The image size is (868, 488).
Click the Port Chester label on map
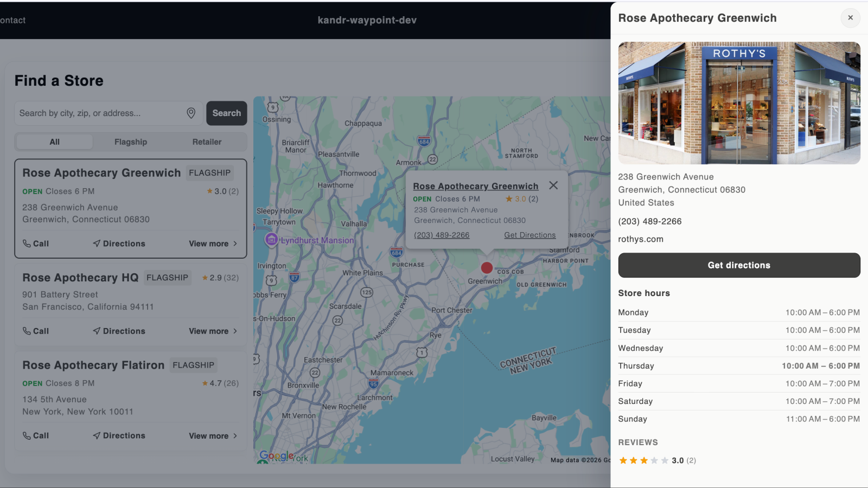452,310
